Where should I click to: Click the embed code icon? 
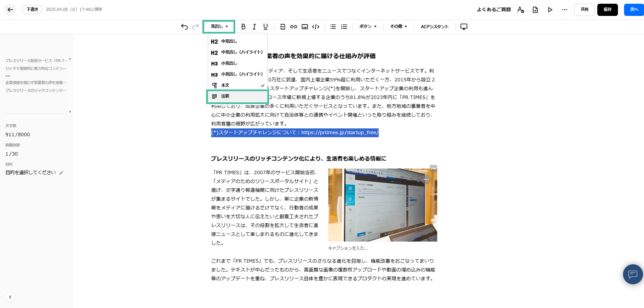(x=316, y=27)
